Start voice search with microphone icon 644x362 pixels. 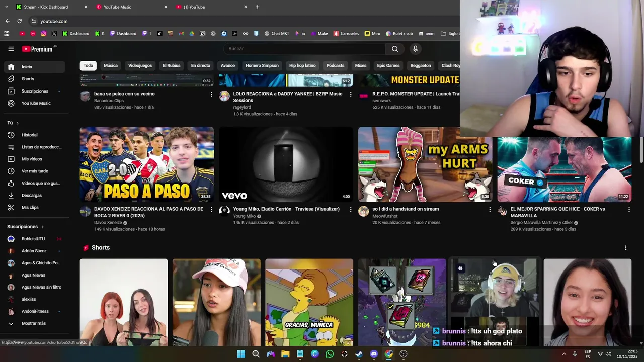415,49
